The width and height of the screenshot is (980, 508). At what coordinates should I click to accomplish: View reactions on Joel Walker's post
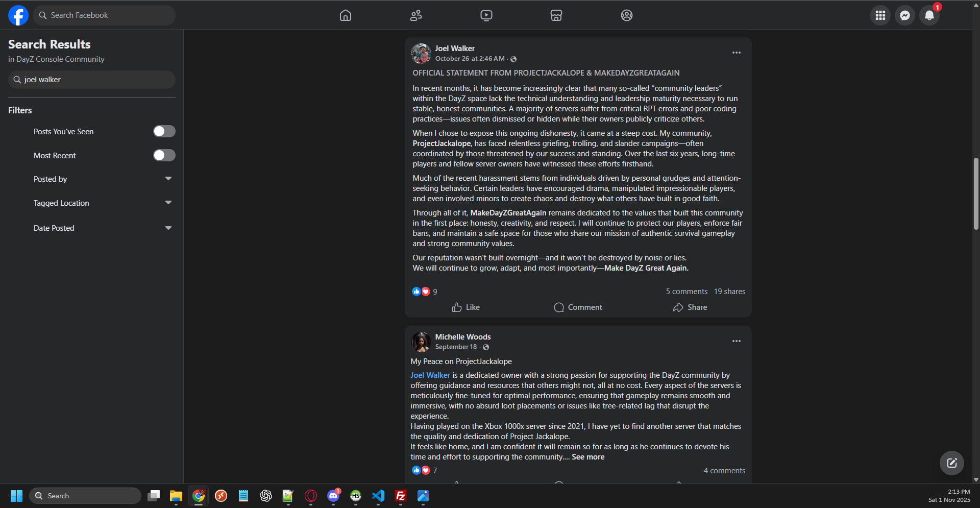(x=425, y=292)
